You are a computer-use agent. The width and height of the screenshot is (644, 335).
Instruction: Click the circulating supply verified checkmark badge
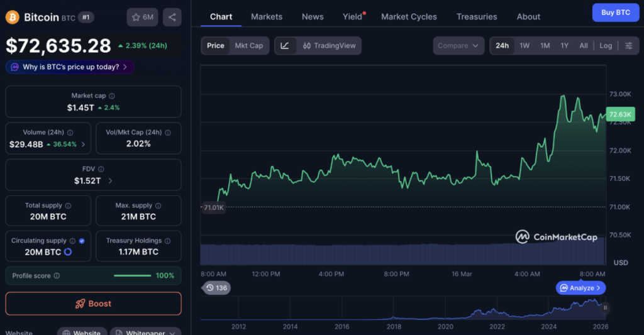82,241
